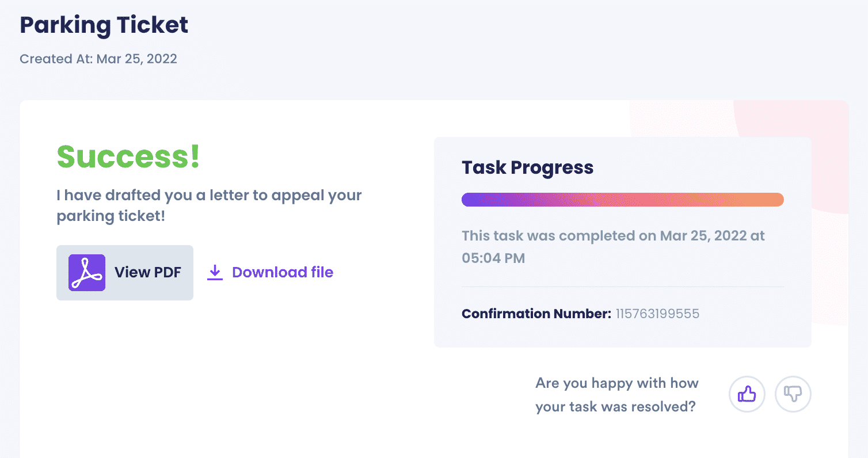Click the Download file link
Image resolution: width=868 pixels, height=458 pixels.
271,272
